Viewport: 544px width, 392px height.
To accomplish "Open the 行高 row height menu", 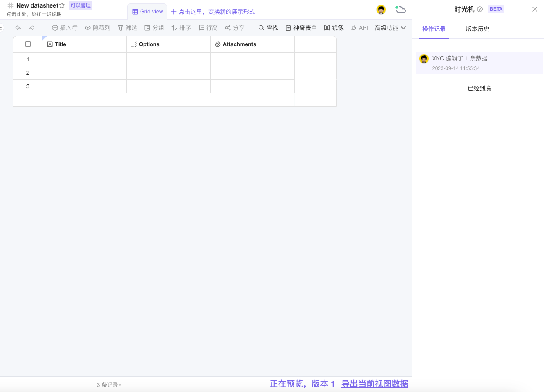I will pos(208,28).
